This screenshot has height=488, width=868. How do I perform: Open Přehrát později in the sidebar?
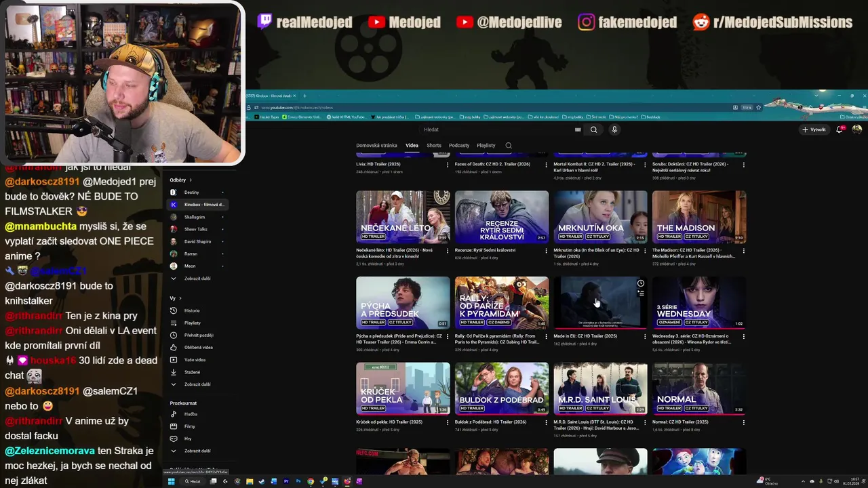tap(198, 335)
